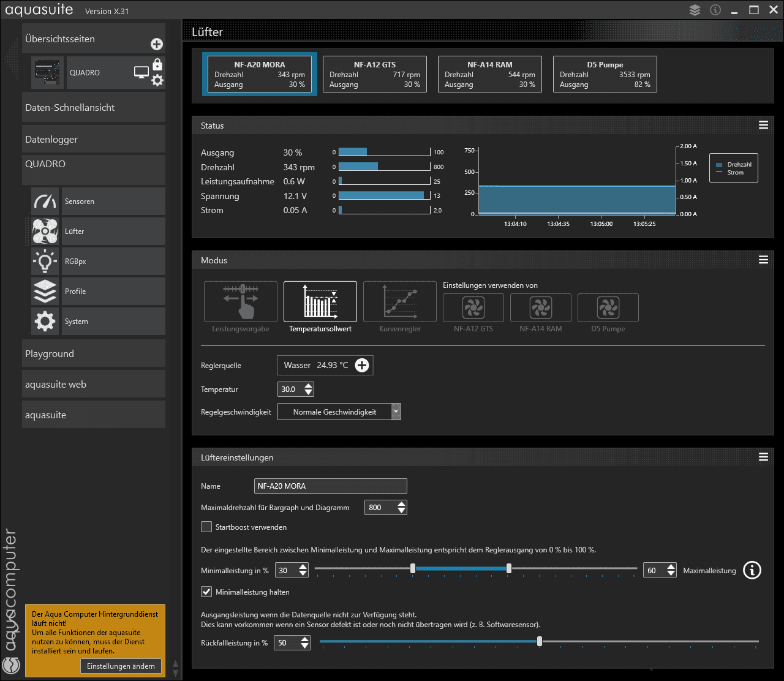Open Datenlogger section
This screenshot has height=681, width=784.
(94, 139)
